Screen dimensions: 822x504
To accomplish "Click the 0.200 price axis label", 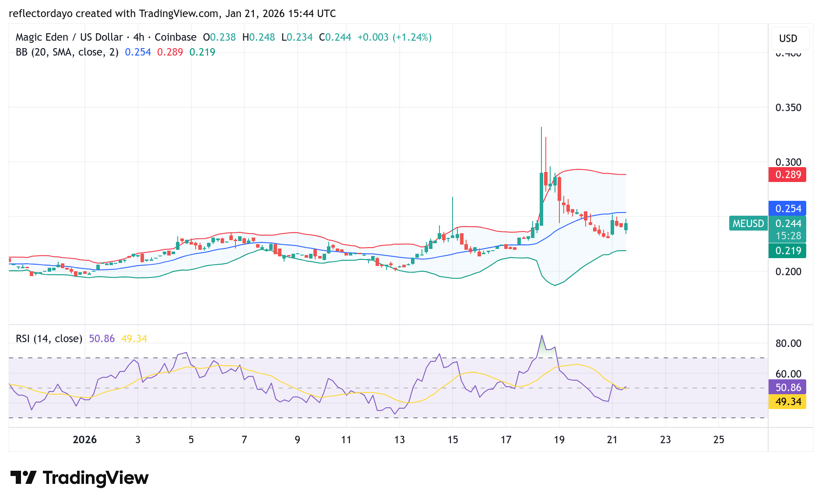I will coord(788,272).
